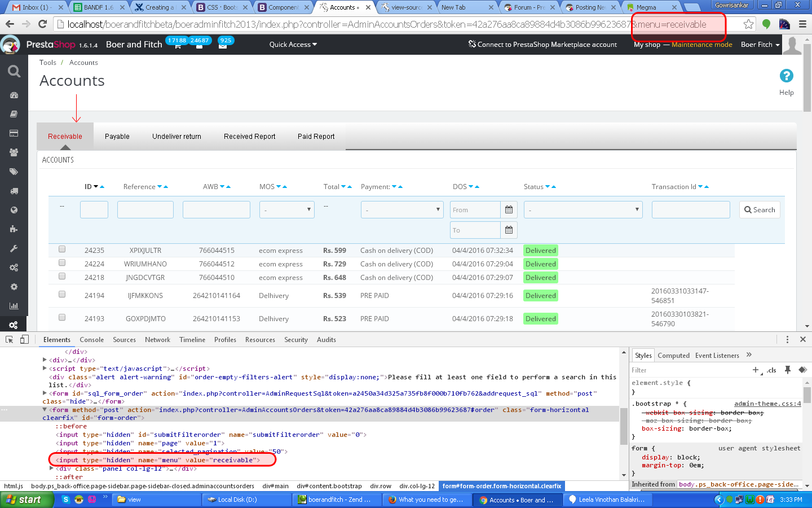
Task: Click the Search filter button
Action: [760, 210]
